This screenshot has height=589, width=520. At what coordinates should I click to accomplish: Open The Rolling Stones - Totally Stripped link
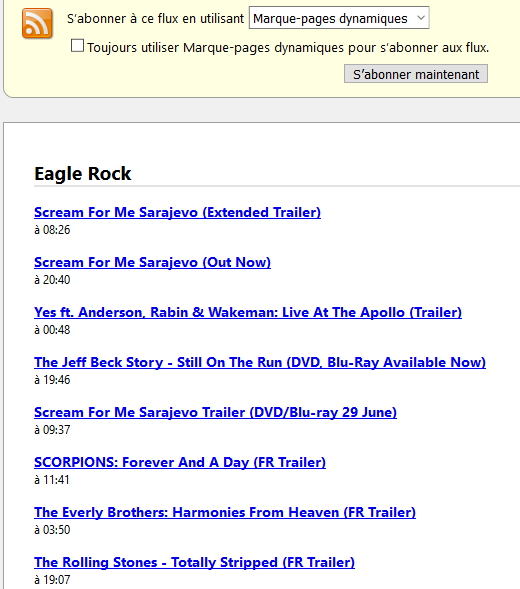pyautogui.click(x=194, y=562)
